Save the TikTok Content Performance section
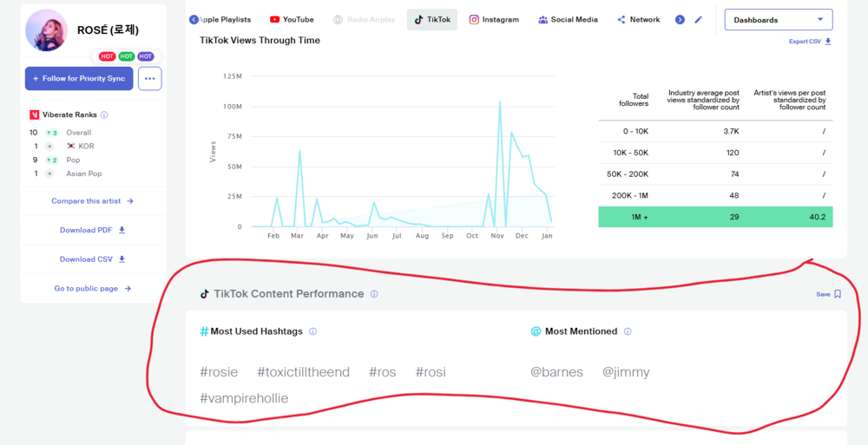This screenshot has height=445, width=868. point(829,294)
